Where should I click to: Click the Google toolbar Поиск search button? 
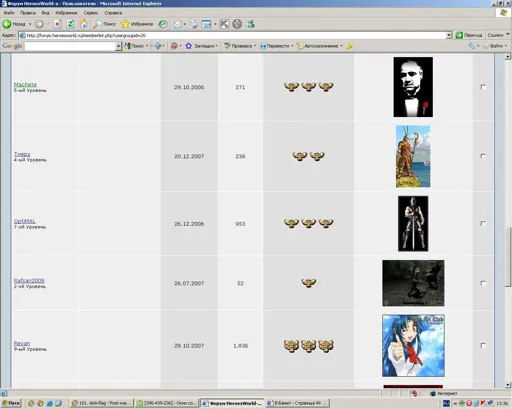[134, 46]
